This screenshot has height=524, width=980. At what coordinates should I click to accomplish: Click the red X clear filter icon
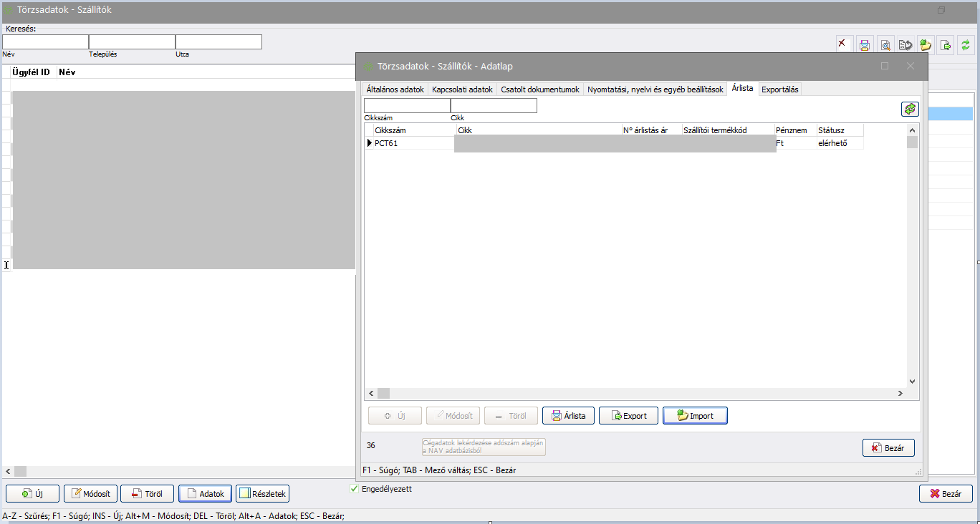pos(843,44)
